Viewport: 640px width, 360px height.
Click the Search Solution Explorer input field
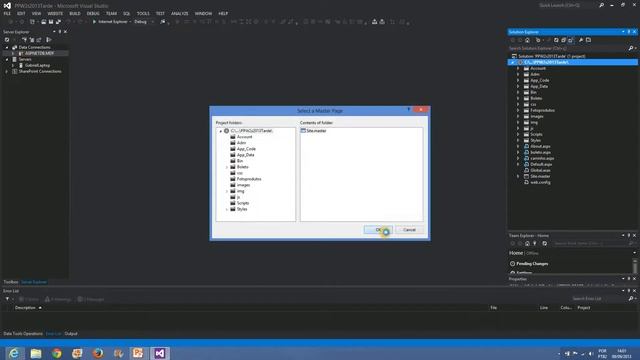point(567,48)
